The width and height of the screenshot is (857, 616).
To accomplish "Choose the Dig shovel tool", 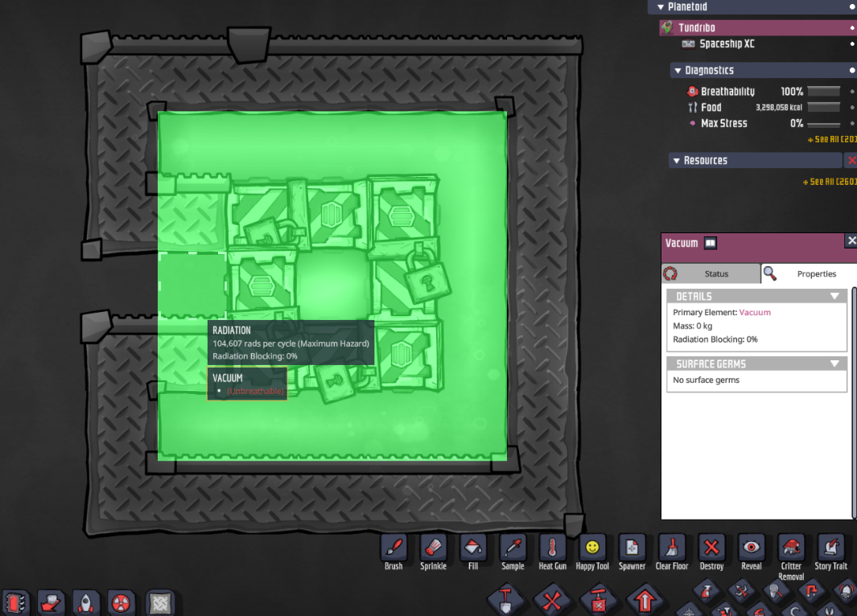I will point(505,601).
